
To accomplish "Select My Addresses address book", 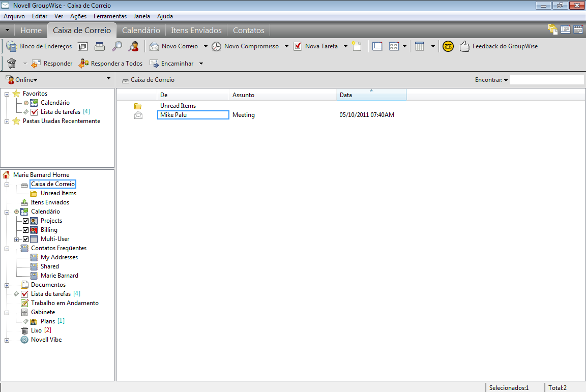I will point(59,257).
